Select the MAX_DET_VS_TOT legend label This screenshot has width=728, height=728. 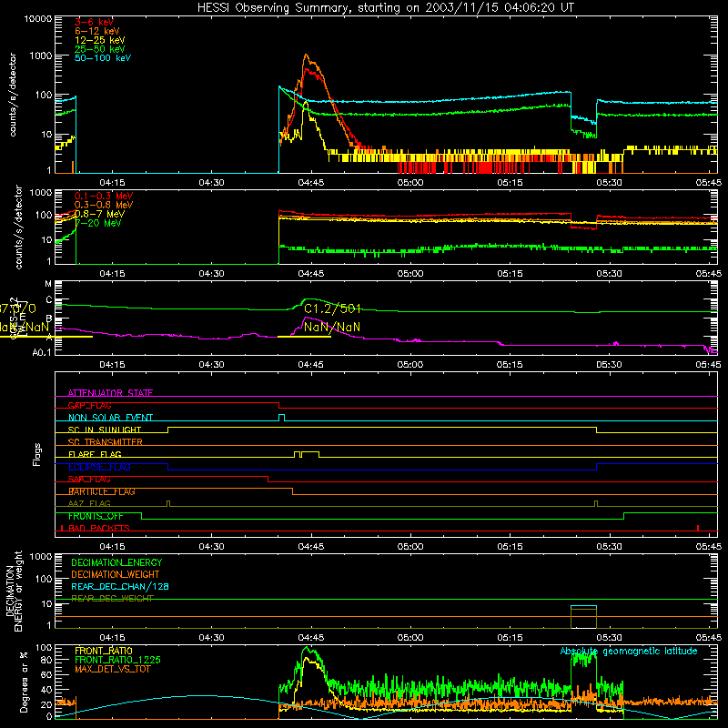click(x=113, y=669)
